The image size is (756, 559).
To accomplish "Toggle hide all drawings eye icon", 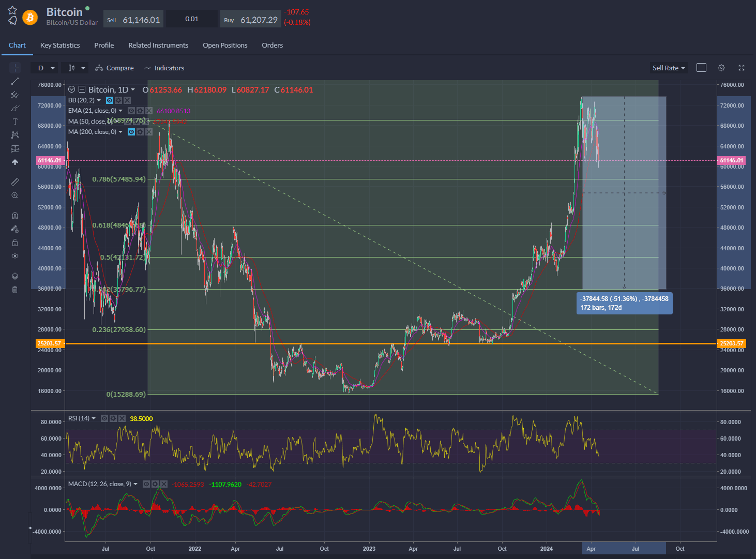I will pos(15,256).
